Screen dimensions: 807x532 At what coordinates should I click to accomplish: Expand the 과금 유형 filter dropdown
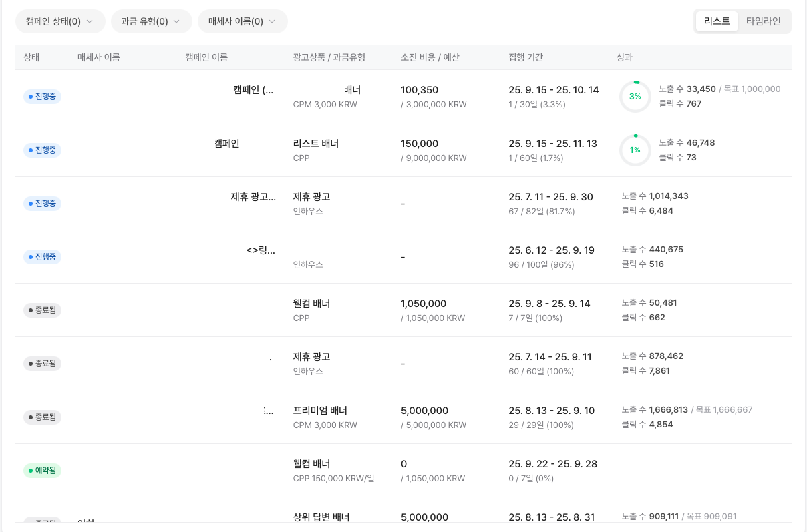click(151, 21)
